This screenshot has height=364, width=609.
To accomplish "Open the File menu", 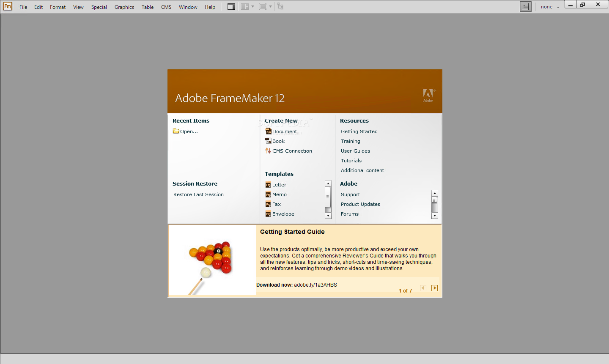I will 23,7.
